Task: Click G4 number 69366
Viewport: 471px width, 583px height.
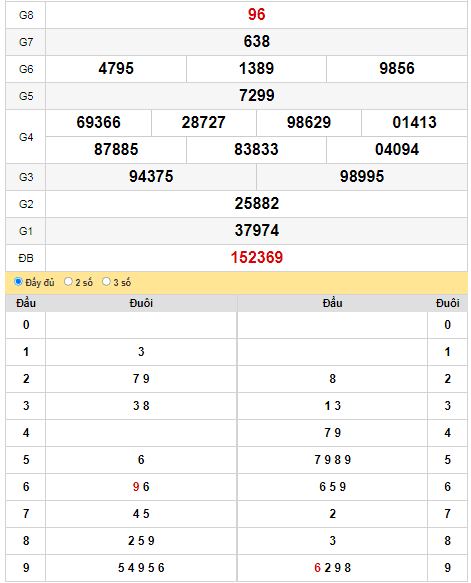Action: 99,122
